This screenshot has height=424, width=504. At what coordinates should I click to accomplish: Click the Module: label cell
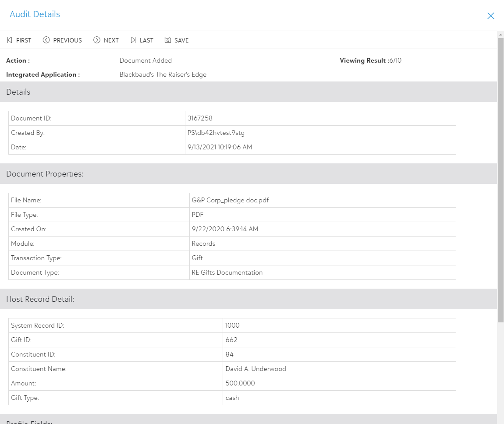click(x=99, y=244)
